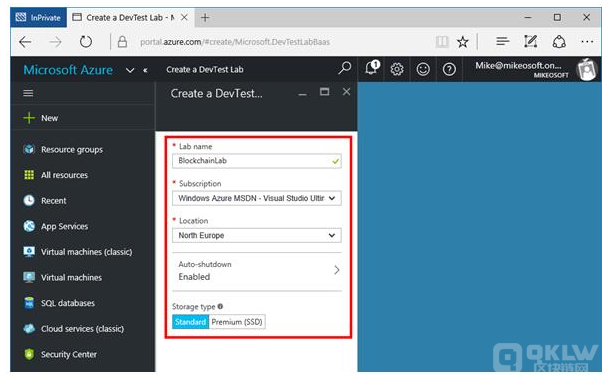Click the Lab name input field
Viewport: 602px width, 379px height.
[256, 161]
